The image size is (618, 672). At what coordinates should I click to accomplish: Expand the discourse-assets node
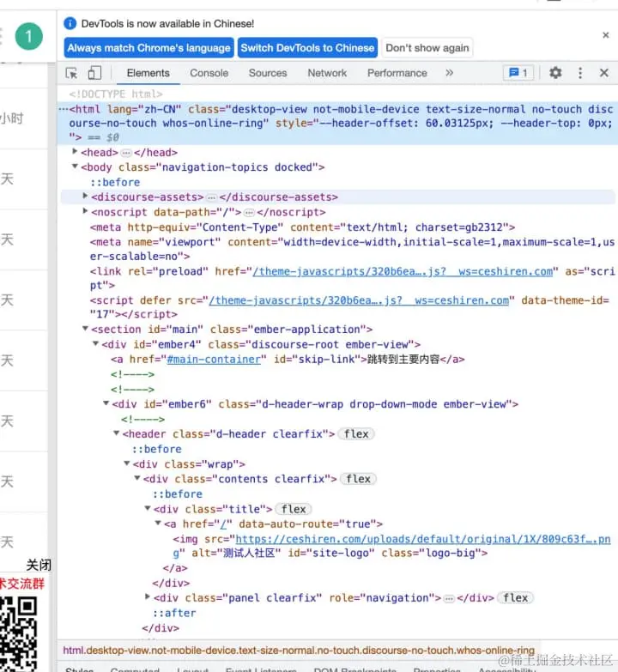(85, 196)
